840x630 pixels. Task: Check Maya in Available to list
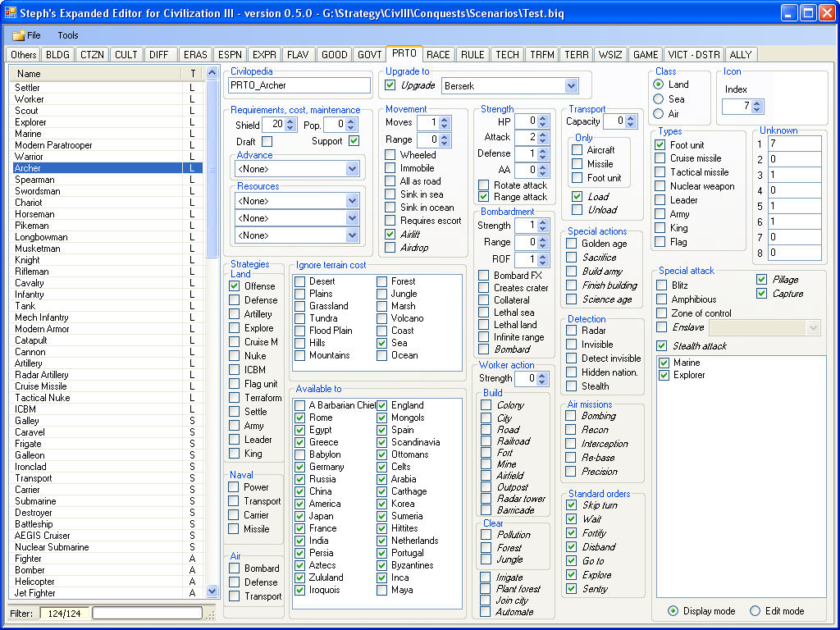[x=382, y=590]
